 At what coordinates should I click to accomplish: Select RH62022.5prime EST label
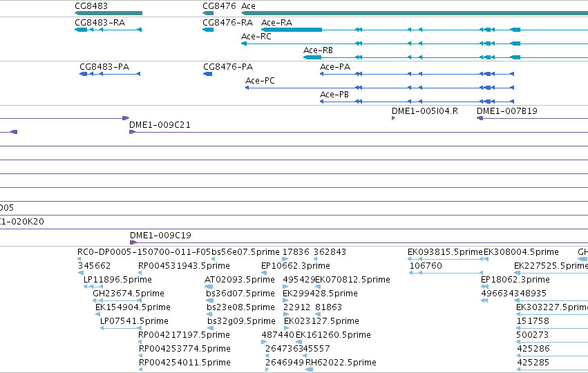[341, 363]
